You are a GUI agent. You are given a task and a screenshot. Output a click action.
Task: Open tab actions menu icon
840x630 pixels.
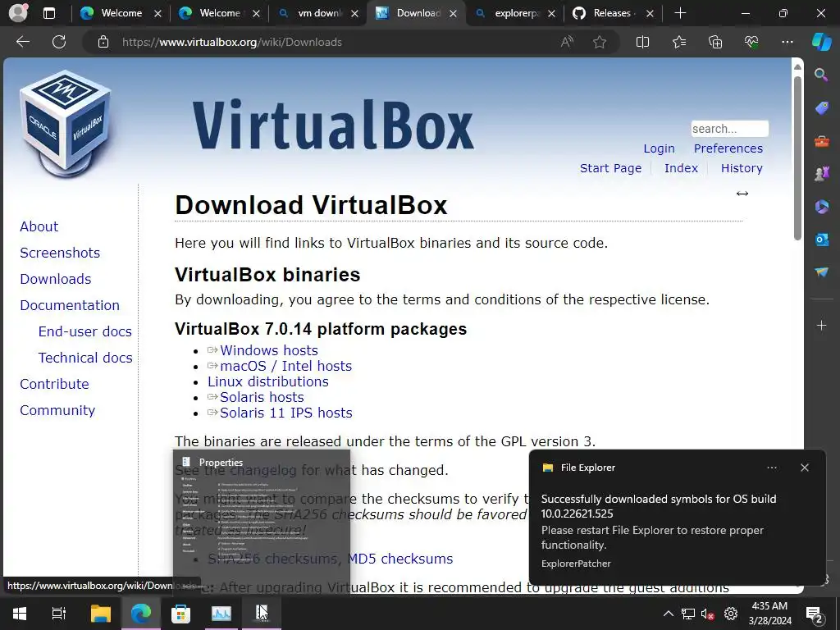(48, 13)
